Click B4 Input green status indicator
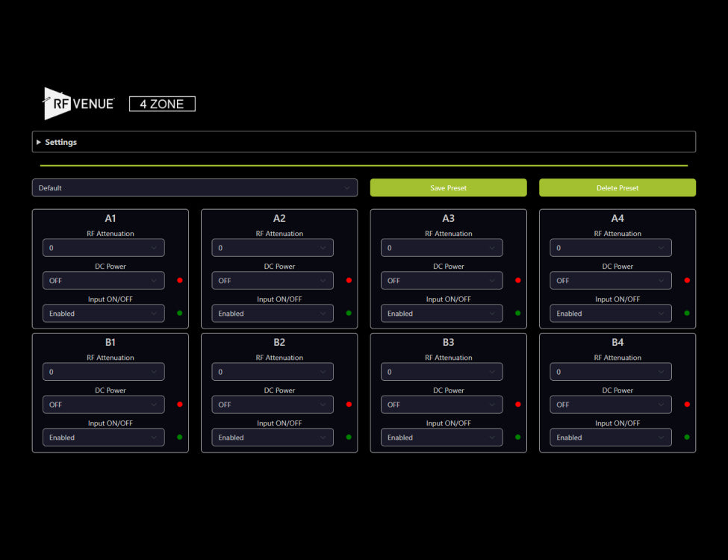 (687, 438)
